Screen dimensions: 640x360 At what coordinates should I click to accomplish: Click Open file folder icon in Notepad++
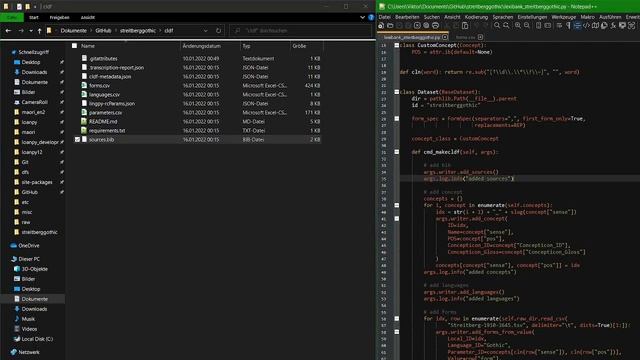(390, 26)
